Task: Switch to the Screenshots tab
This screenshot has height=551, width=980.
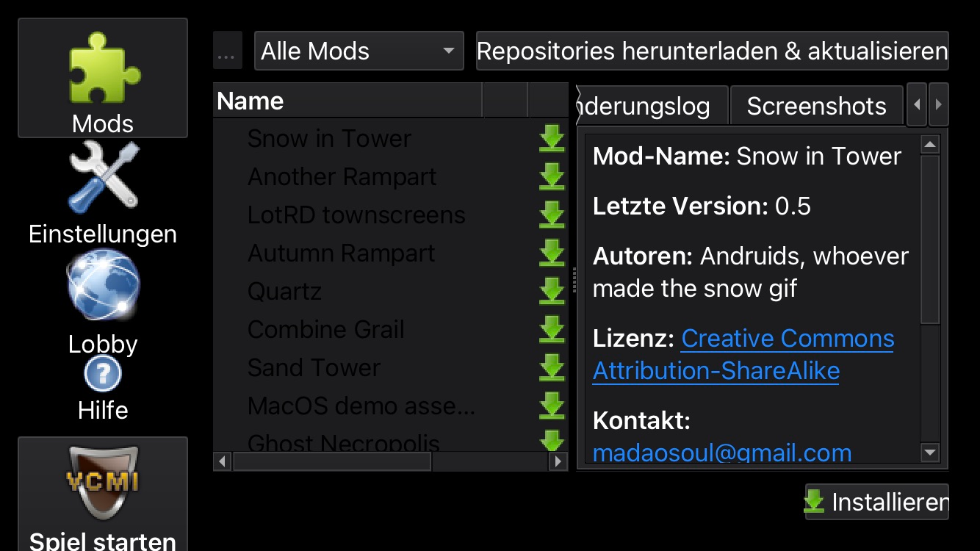Action: tap(816, 105)
